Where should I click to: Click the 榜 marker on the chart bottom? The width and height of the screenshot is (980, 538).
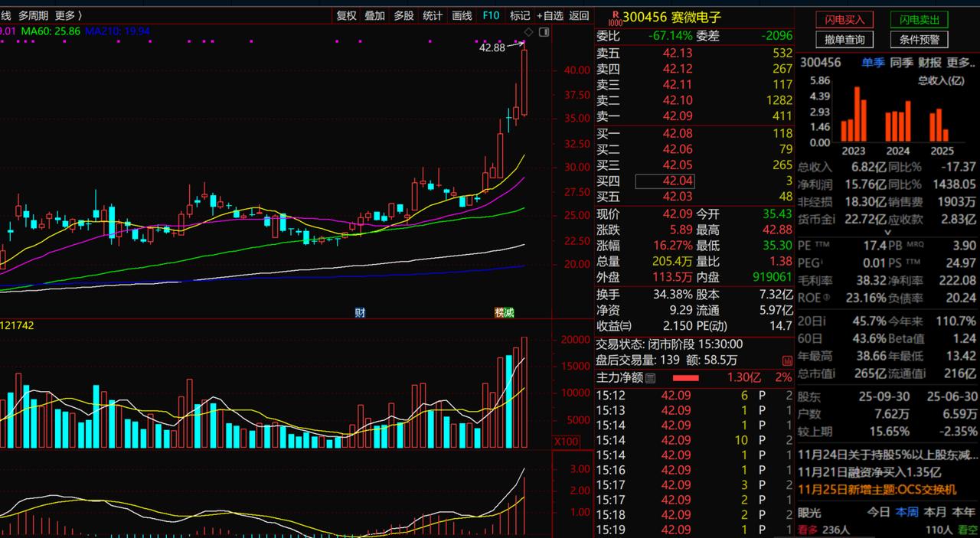(x=500, y=312)
